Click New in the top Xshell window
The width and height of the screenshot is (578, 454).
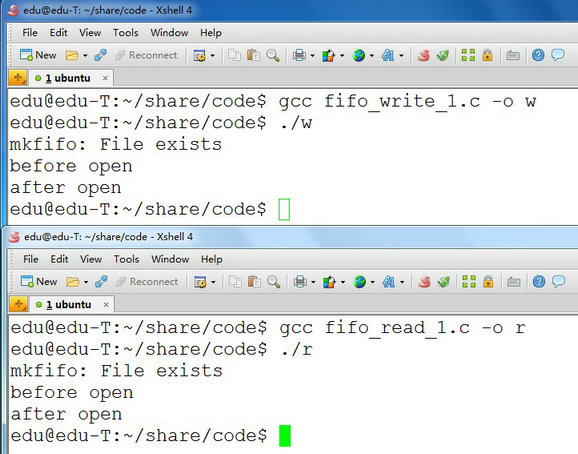pyautogui.click(x=38, y=55)
